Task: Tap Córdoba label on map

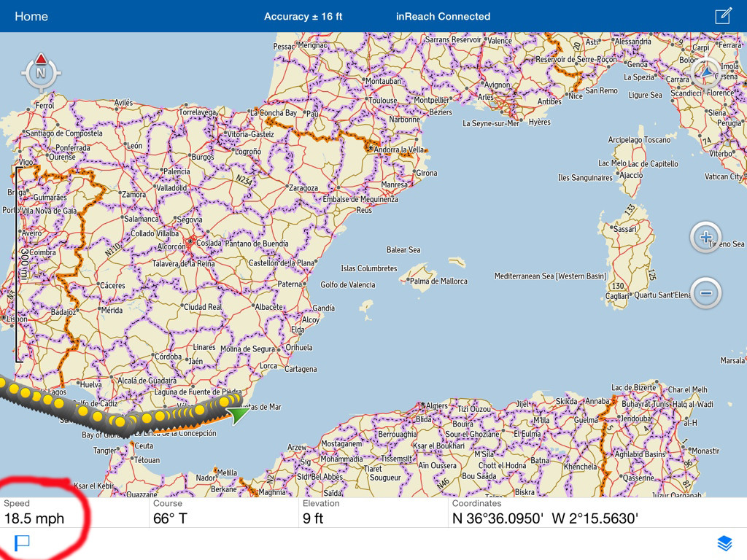Action: (169, 357)
